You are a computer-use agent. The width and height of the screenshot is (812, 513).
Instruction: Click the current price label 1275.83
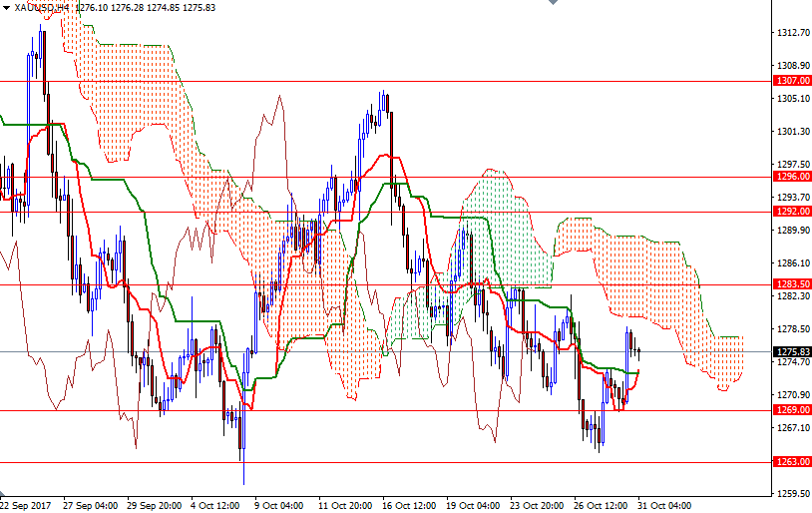(792, 352)
